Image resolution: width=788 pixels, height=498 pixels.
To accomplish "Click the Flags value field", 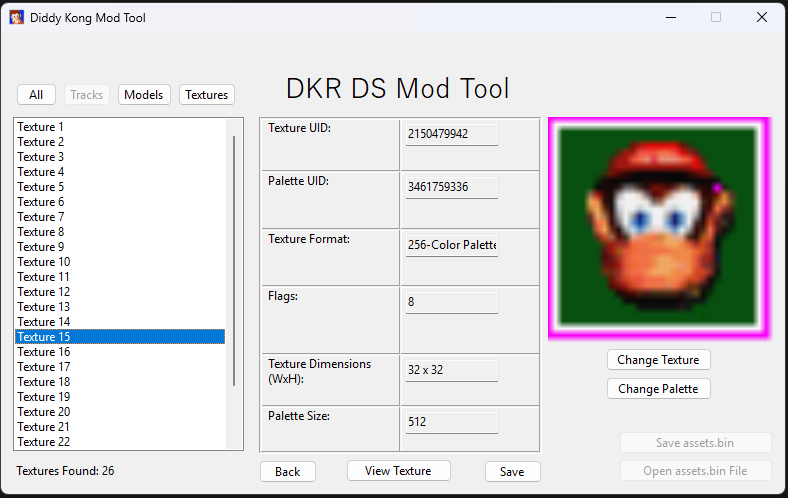I will (451, 302).
